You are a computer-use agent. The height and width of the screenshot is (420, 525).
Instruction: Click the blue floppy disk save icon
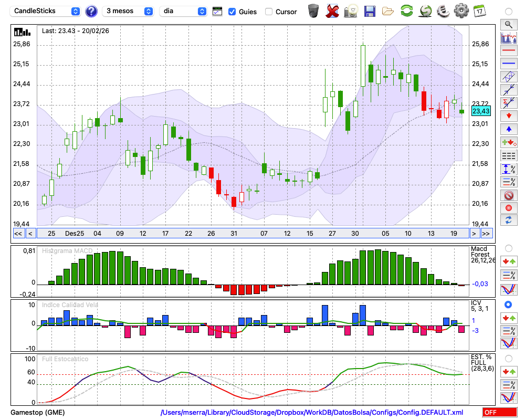tap(370, 11)
